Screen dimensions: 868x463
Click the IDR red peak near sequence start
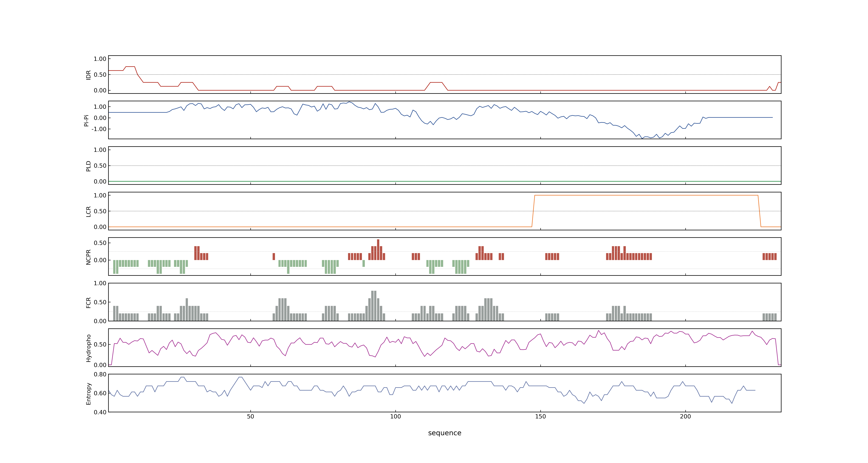point(130,67)
